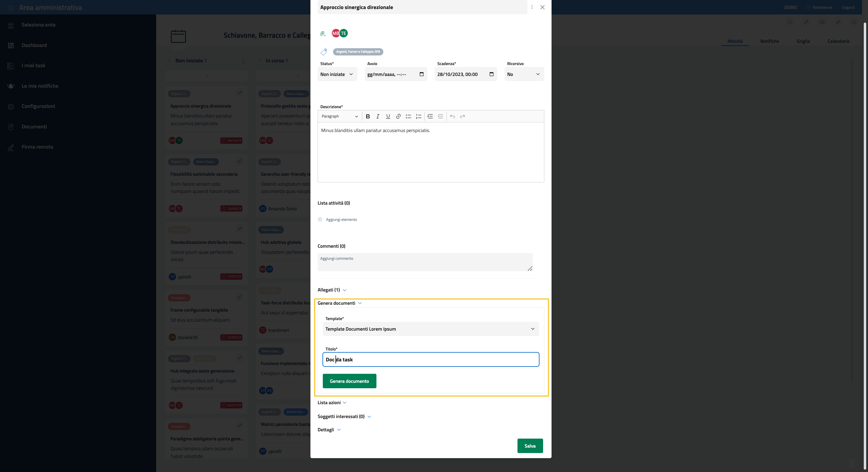Image resolution: width=868 pixels, height=472 pixels.
Task: Insert a link using the link icon
Action: (x=398, y=116)
